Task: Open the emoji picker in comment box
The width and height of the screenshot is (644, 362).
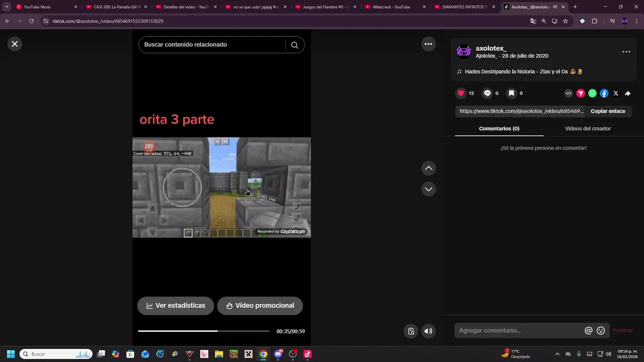Action: click(x=601, y=330)
